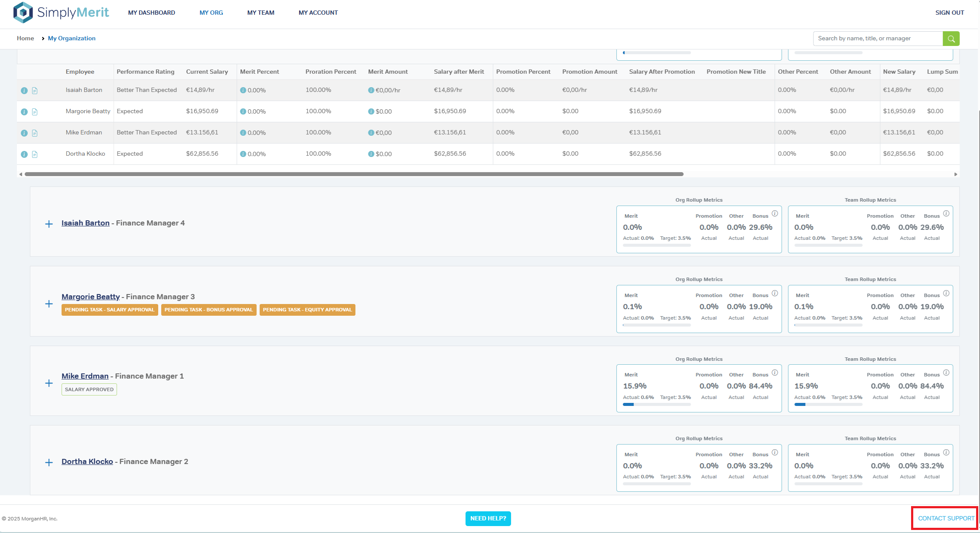This screenshot has width=980, height=533.
Task: Focus the name, title, manager search field
Action: tap(877, 39)
